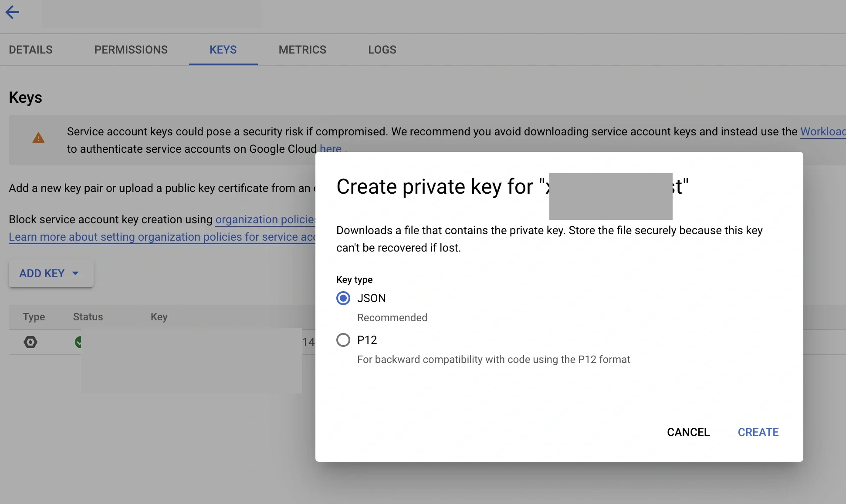The height and width of the screenshot is (504, 846).
Task: Click the Status column header
Action: (x=87, y=317)
